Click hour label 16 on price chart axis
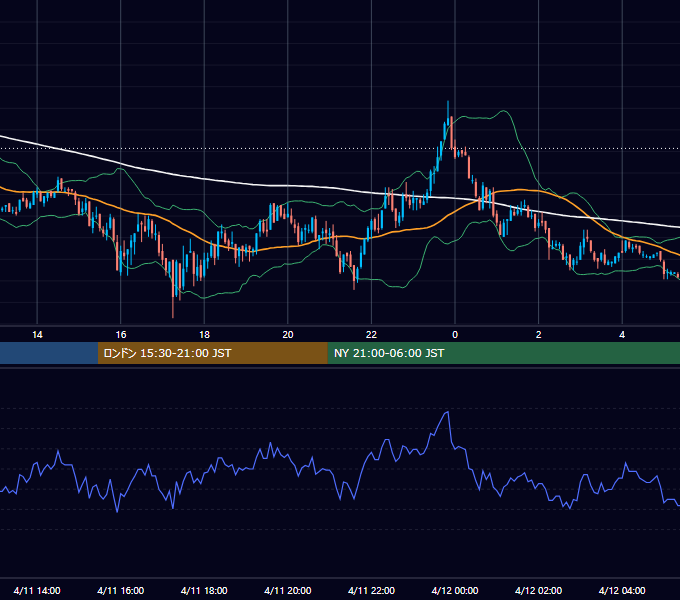This screenshot has width=680, height=600. click(x=121, y=335)
